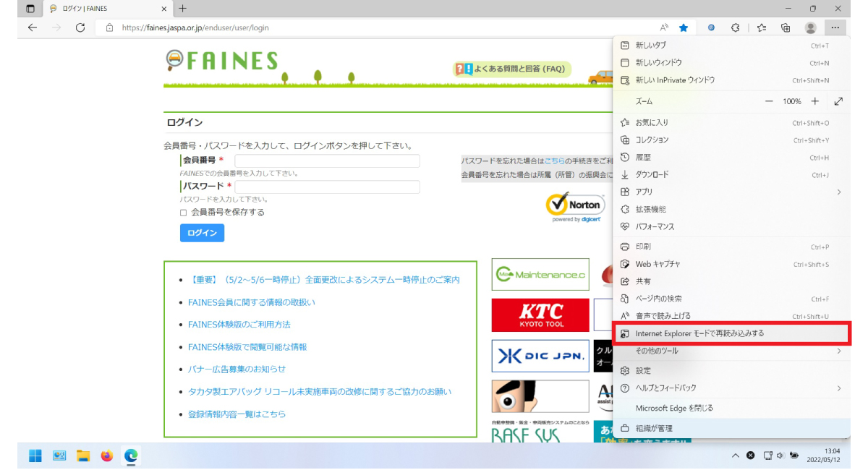The image size is (868, 470).
Task: Open 拡張機能 from the menu
Action: click(x=731, y=210)
